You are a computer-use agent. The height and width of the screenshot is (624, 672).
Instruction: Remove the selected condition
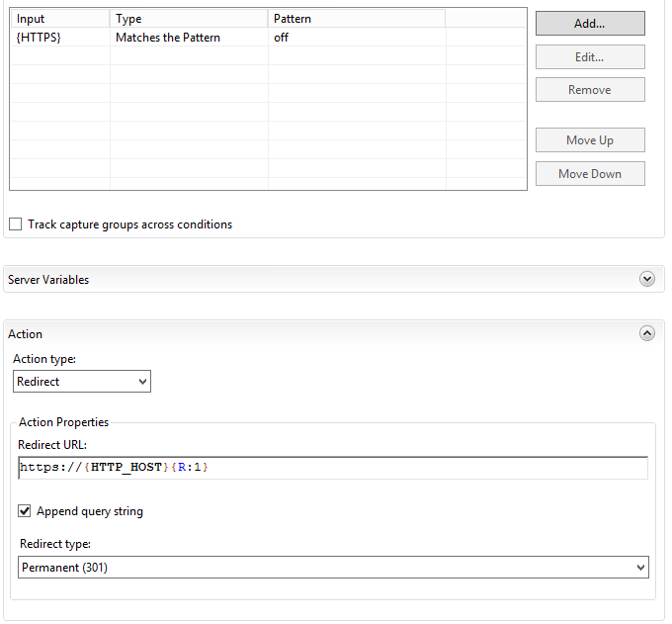(x=590, y=90)
